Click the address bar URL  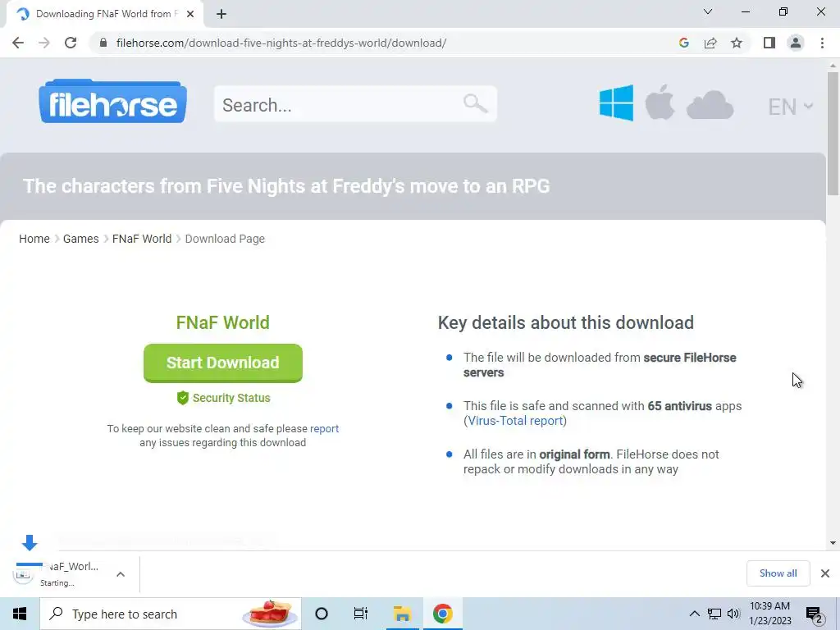[x=281, y=43]
